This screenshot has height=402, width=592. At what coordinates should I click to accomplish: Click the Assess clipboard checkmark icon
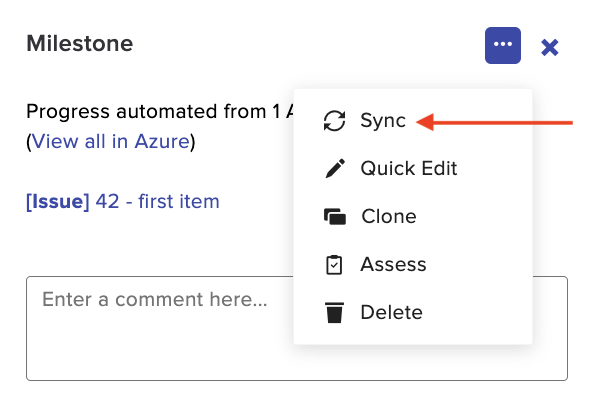coord(334,265)
